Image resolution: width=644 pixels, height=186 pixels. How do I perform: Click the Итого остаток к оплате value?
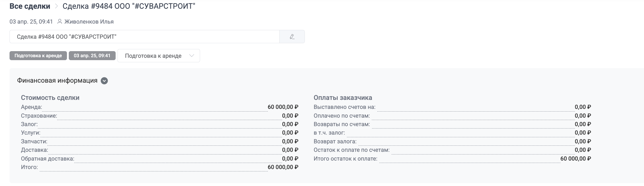point(575,159)
